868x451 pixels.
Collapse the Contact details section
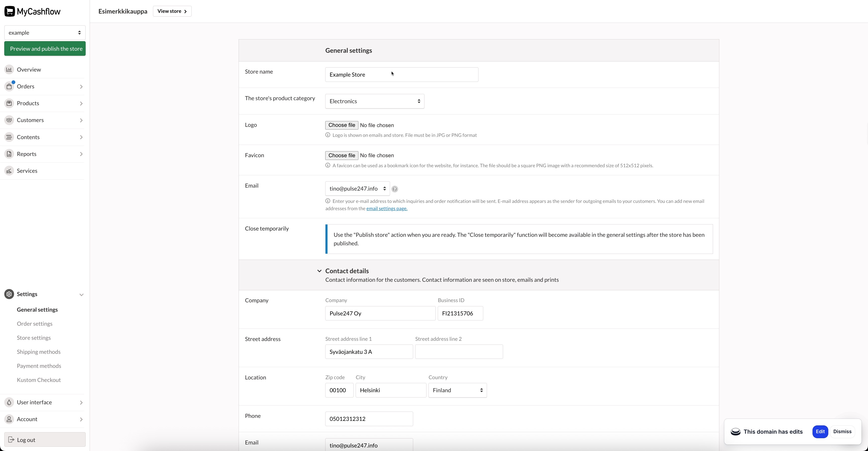[319, 271]
